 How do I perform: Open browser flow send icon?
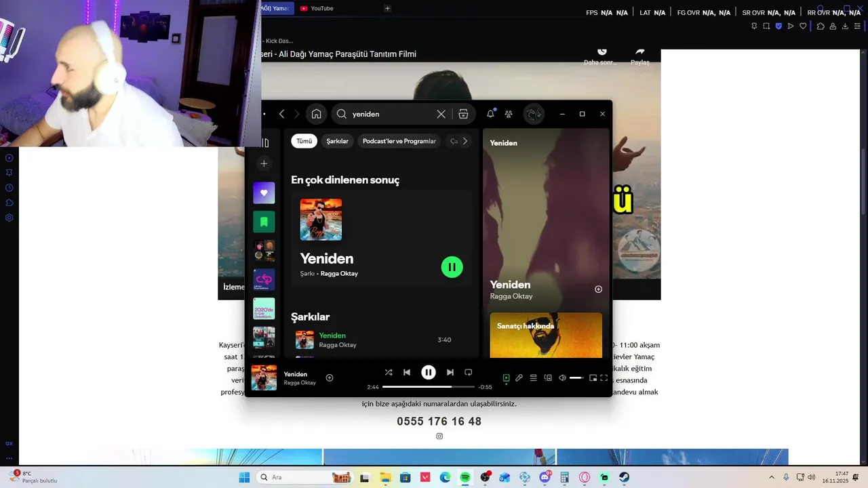click(x=791, y=26)
